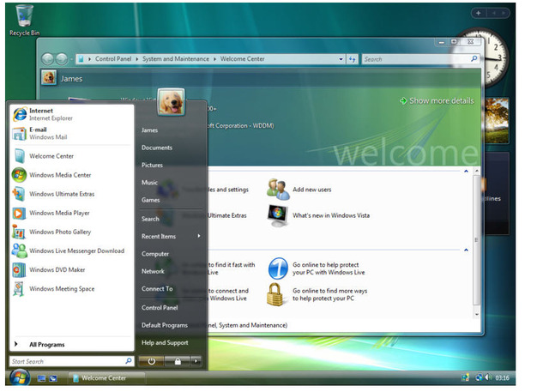The width and height of the screenshot is (549, 392).
Task: Open Control Panel from Start menu
Action: tap(160, 308)
